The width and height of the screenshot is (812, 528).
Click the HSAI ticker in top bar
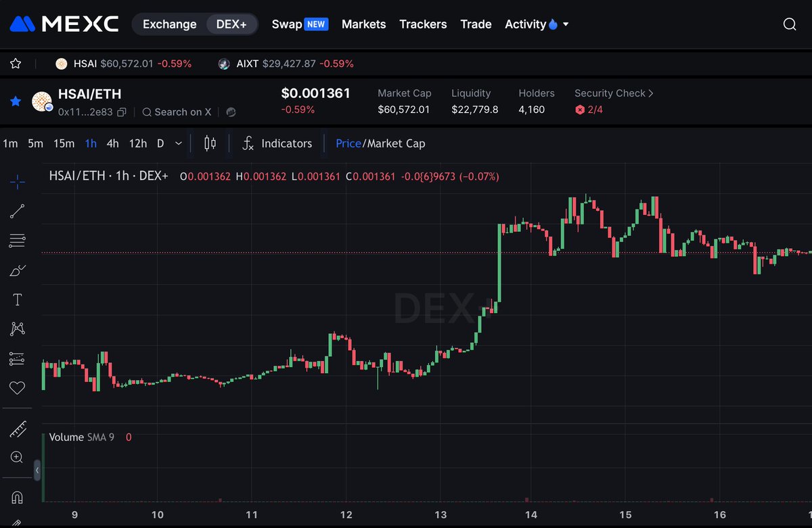pyautogui.click(x=124, y=64)
